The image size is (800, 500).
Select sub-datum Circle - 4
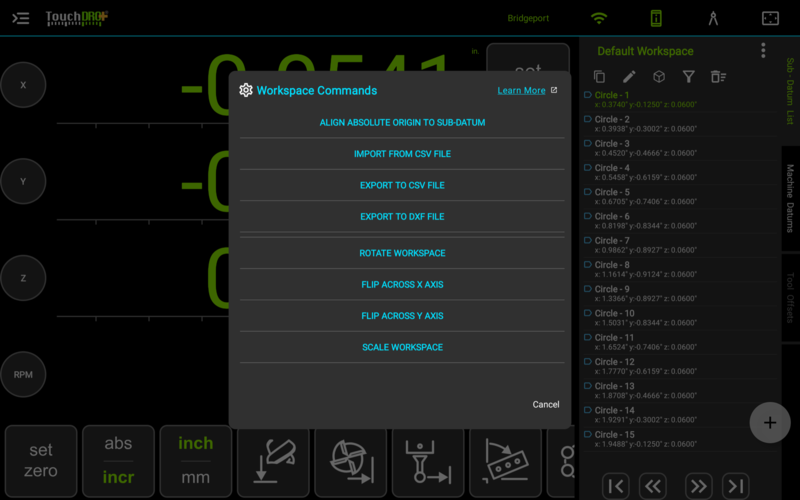point(680,172)
